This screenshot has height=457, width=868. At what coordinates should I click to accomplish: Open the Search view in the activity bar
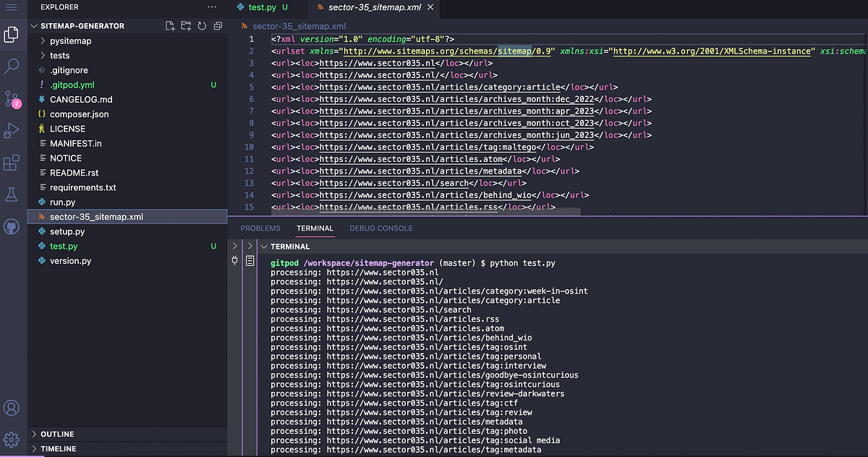tap(11, 66)
